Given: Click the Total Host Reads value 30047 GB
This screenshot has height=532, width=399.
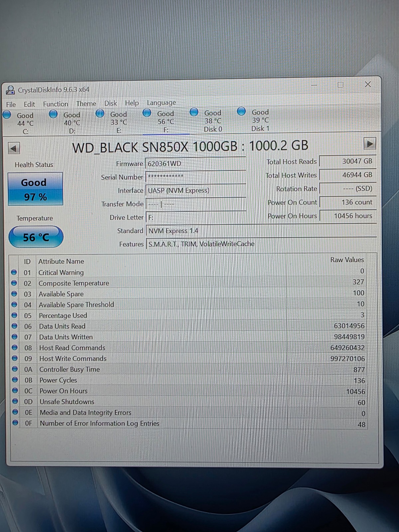Looking at the screenshot, I should (x=348, y=161).
